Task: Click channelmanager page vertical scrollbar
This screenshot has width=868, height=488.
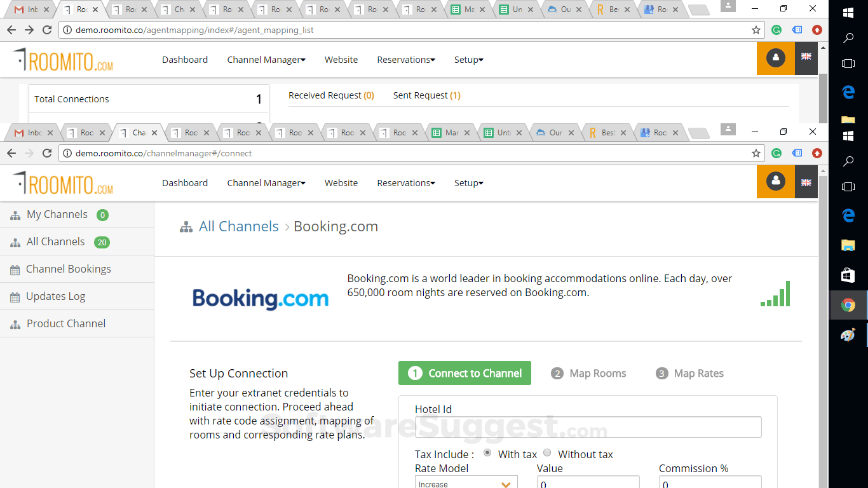Action: pyautogui.click(x=824, y=330)
